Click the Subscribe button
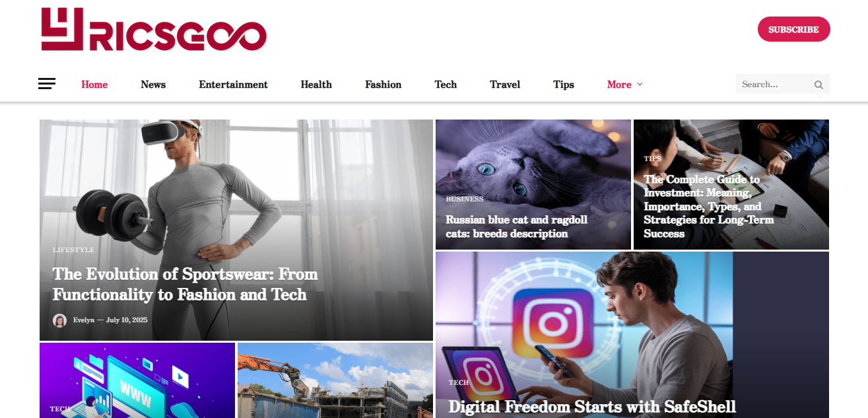This screenshot has height=418, width=868. coord(793,29)
